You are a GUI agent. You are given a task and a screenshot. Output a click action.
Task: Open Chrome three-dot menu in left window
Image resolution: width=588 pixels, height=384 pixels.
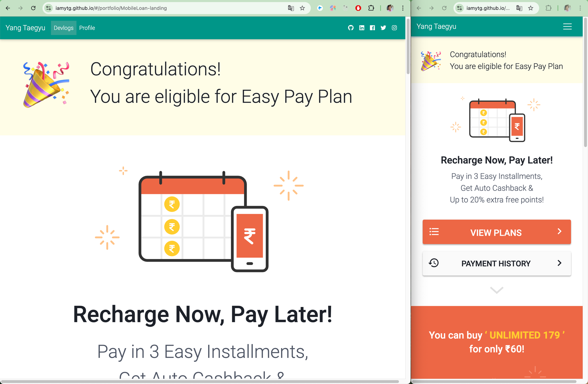coord(403,8)
